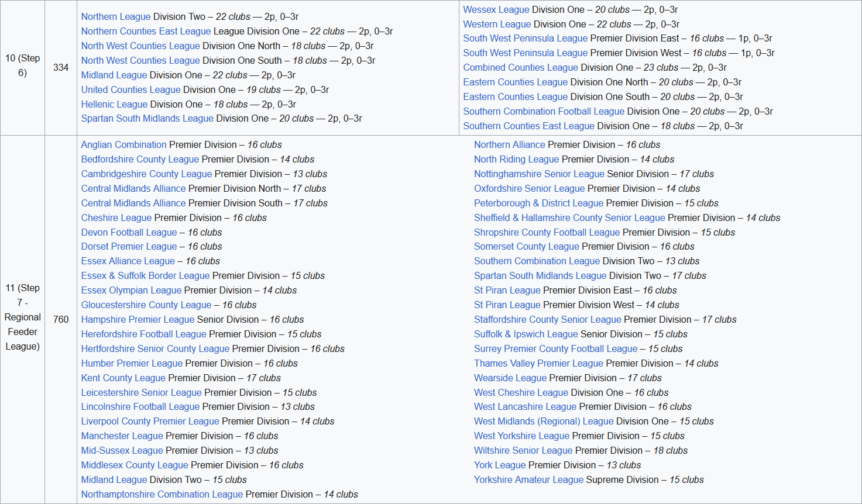Open Eastern Counties League Division One North link

(516, 82)
